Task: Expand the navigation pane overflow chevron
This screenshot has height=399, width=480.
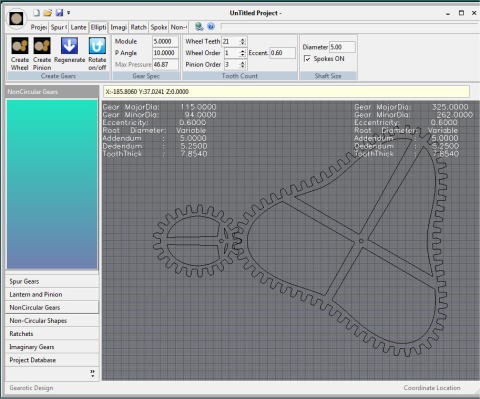Action: coord(92,374)
